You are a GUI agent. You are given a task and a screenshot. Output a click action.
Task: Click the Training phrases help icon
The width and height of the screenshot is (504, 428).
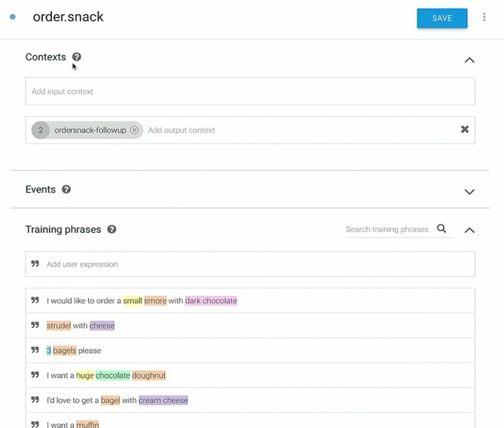point(112,229)
